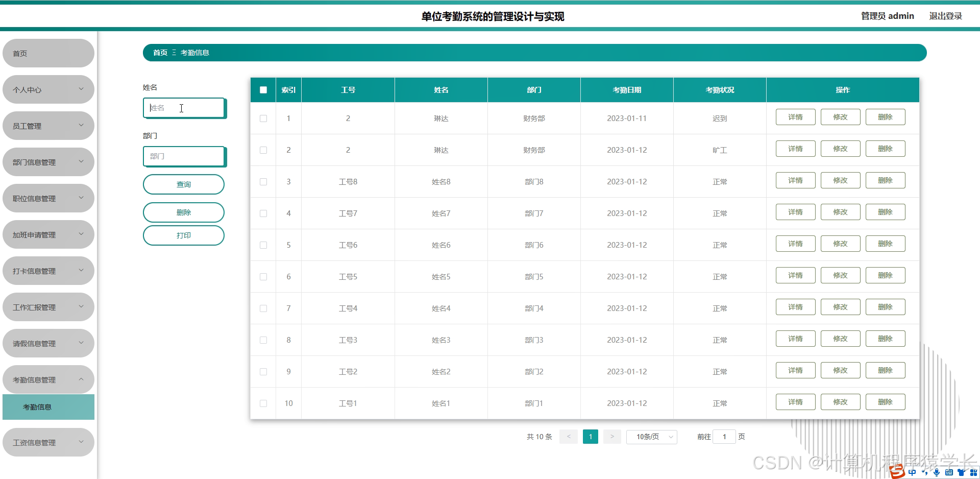Click the 2023-01-11 date cell

627,118
